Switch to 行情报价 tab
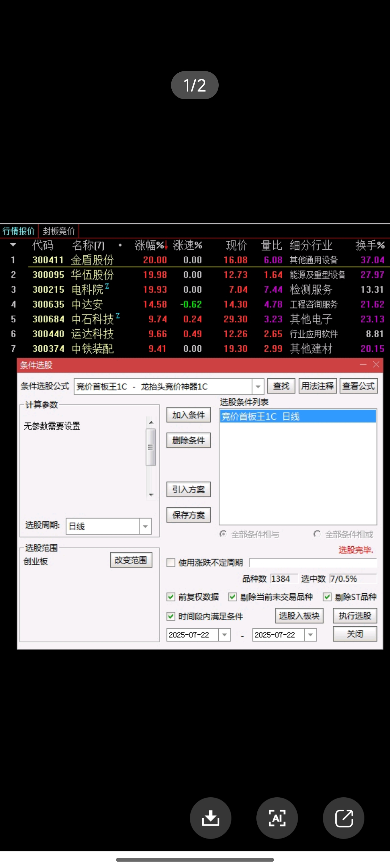This screenshot has height=868, width=390. coord(19,231)
